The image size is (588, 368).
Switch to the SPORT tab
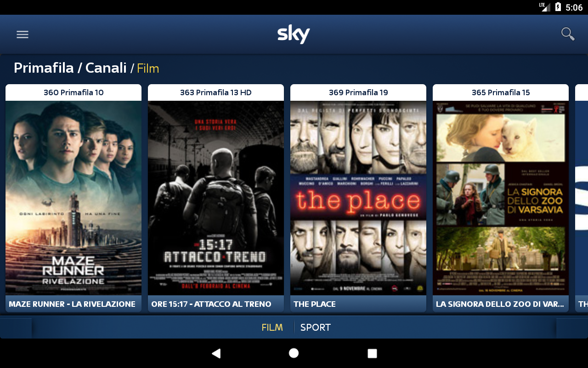(316, 328)
